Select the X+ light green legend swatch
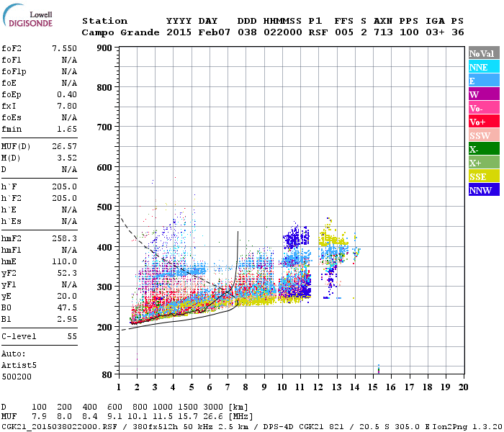 [484, 163]
